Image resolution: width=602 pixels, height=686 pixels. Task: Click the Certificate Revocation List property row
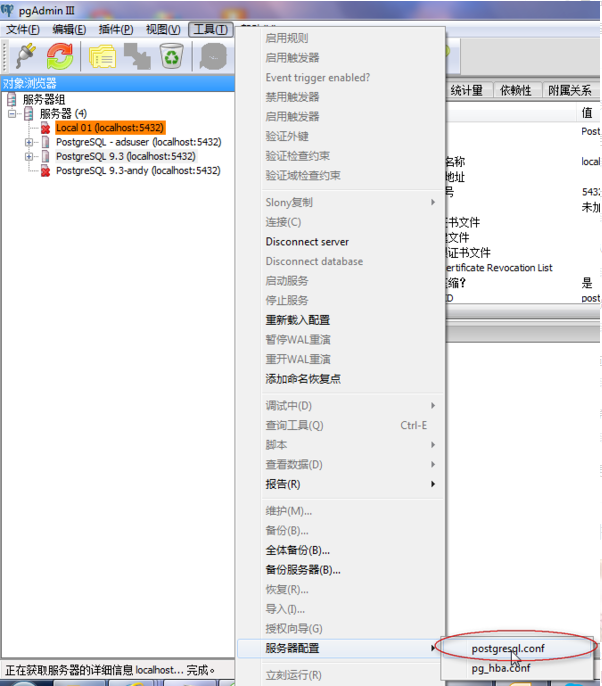tap(499, 268)
